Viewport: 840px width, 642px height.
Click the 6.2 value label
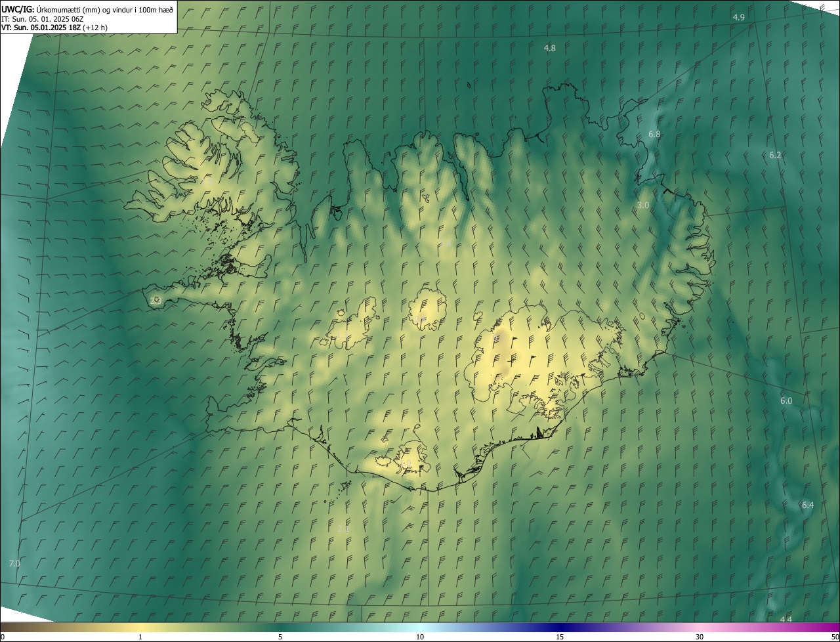click(x=775, y=155)
